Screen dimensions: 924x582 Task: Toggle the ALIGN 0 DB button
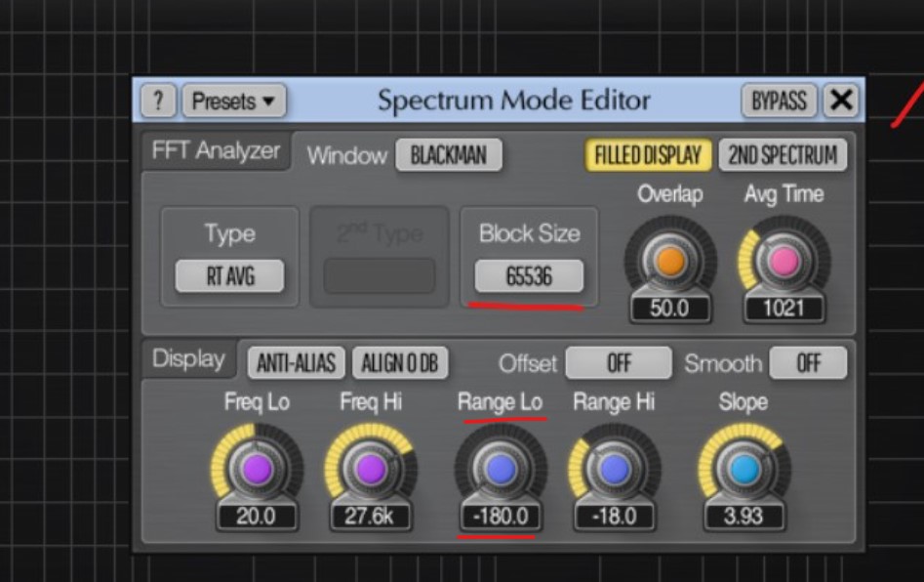click(x=399, y=362)
